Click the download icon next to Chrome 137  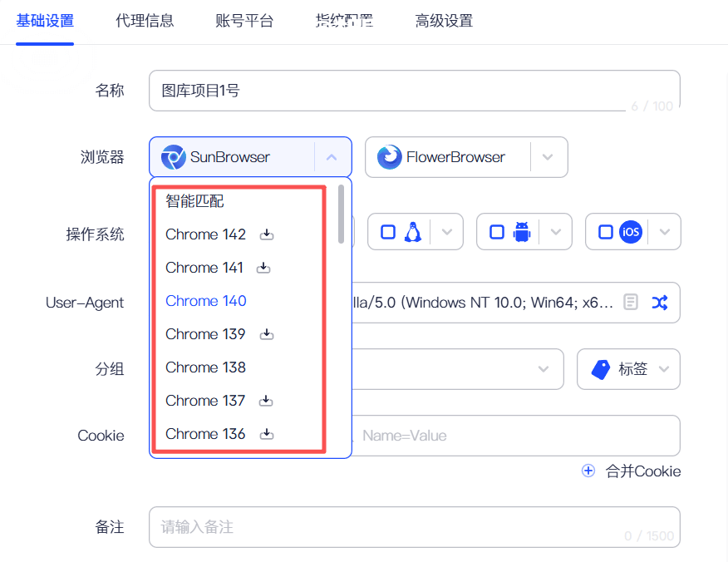point(266,401)
